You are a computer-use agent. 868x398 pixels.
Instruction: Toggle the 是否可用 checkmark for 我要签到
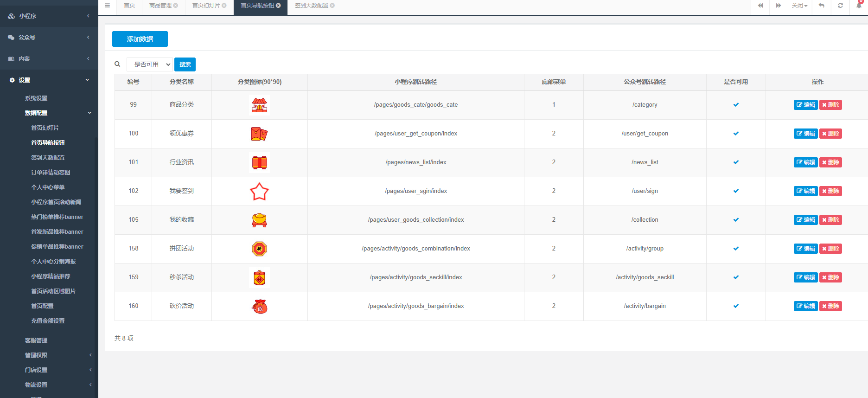click(736, 191)
